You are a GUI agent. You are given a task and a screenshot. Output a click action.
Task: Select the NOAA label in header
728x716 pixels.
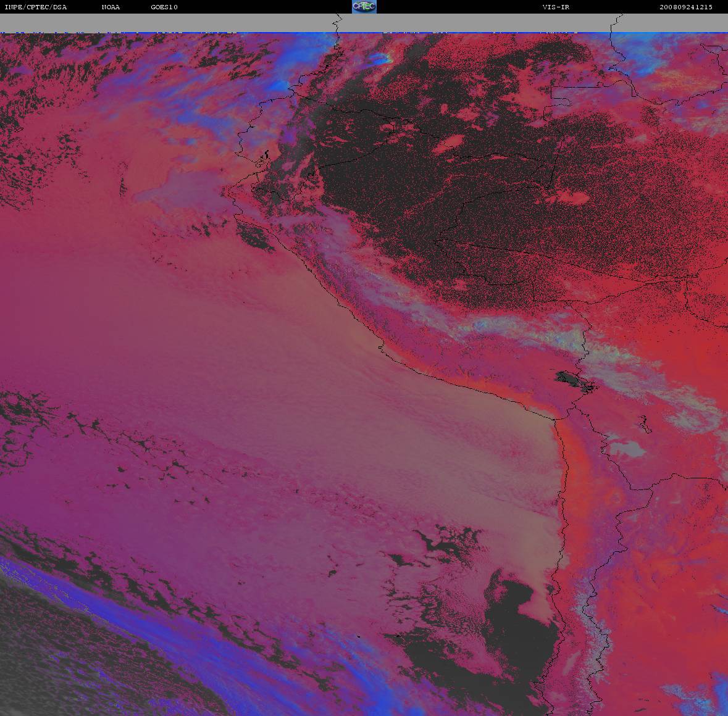(x=111, y=7)
